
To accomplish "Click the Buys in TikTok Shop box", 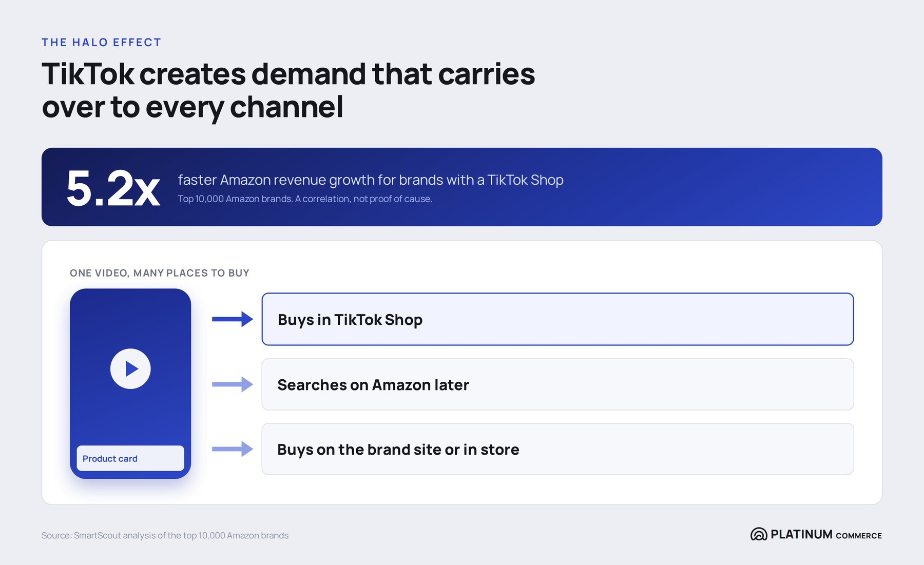I will (557, 319).
